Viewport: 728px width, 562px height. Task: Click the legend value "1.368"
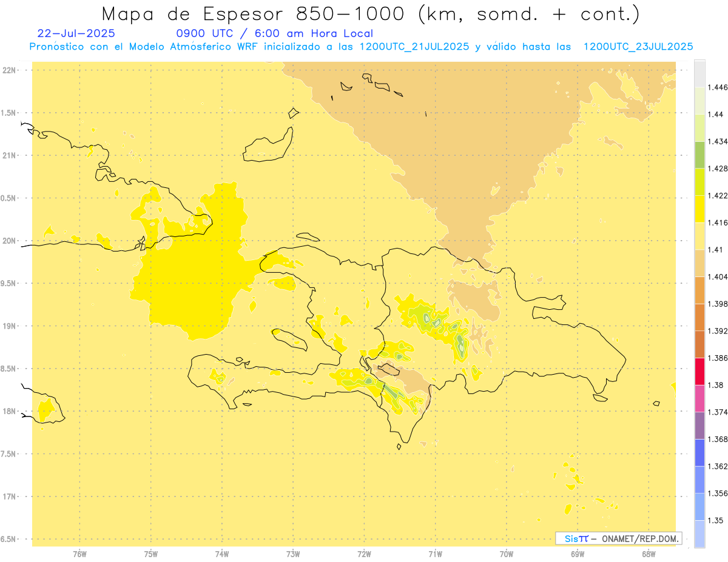pyautogui.click(x=717, y=440)
